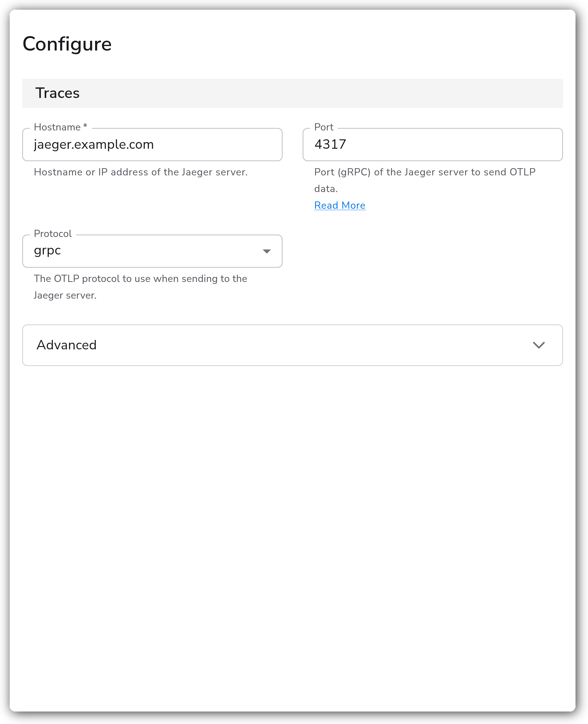
Task: Click the Protocol dropdown arrow icon
Action: pyautogui.click(x=267, y=251)
